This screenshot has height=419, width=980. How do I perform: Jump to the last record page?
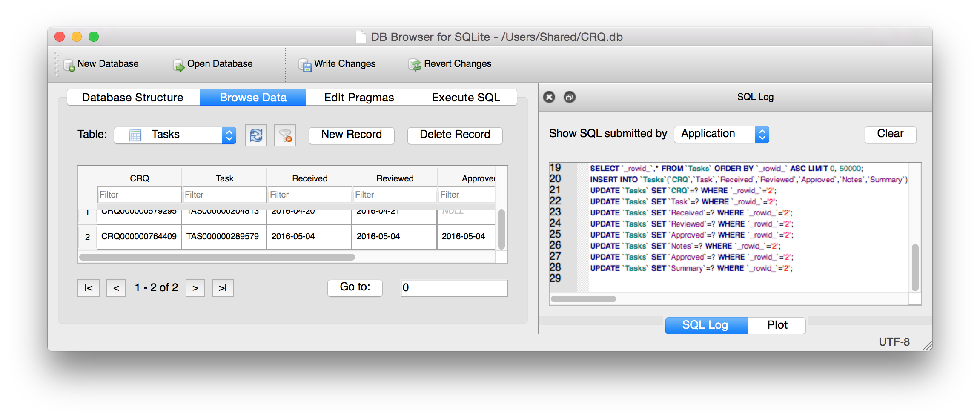tap(223, 288)
